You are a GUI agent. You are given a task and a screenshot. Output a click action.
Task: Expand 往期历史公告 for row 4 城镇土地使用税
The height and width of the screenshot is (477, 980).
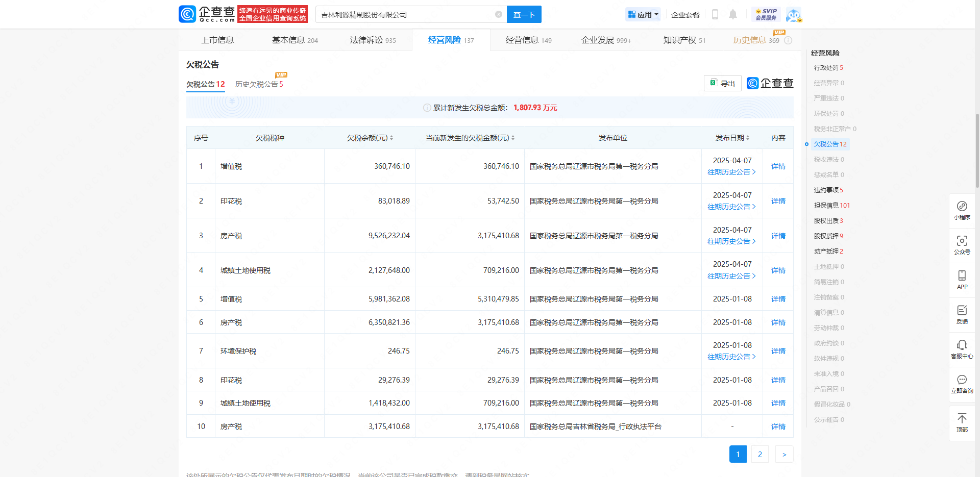[x=732, y=277]
